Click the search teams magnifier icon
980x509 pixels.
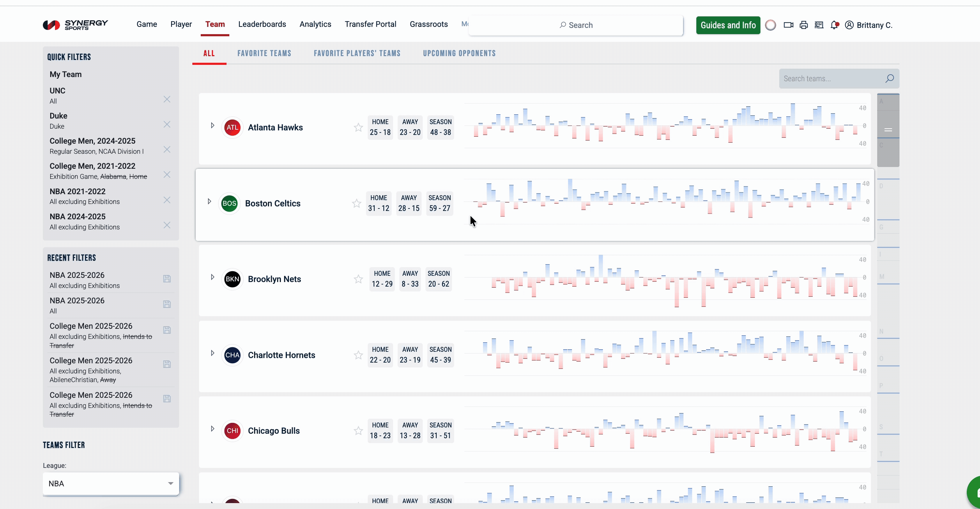[889, 78]
